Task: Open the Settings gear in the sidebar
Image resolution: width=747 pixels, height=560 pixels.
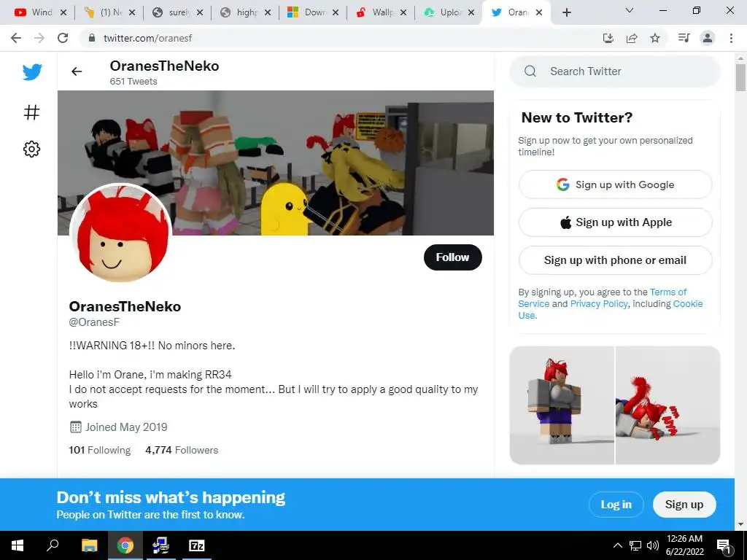Action: pos(32,149)
